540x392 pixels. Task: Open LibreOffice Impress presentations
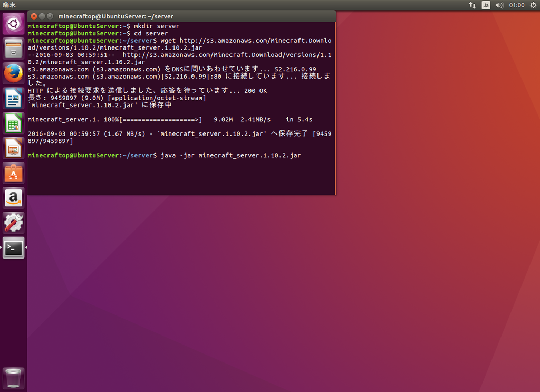[13, 148]
